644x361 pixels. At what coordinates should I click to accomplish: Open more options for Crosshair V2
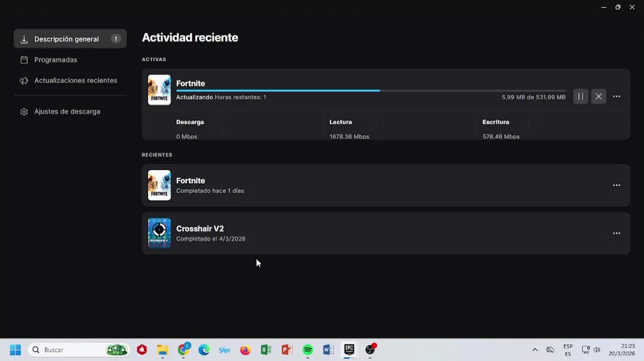tap(616, 233)
